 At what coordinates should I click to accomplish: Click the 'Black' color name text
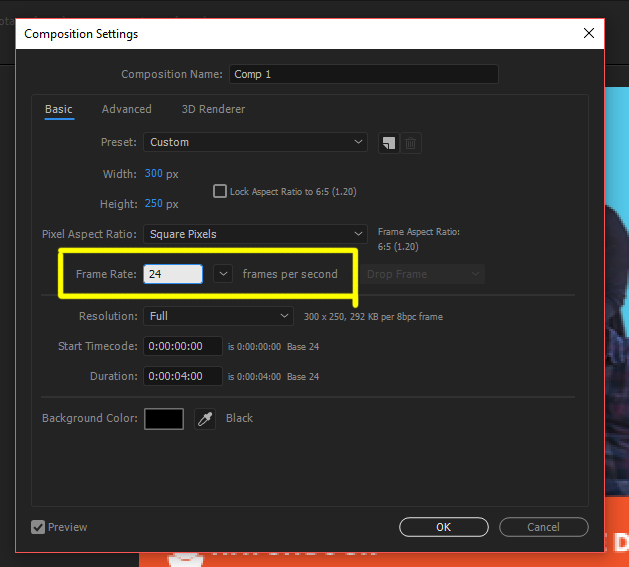(x=239, y=418)
